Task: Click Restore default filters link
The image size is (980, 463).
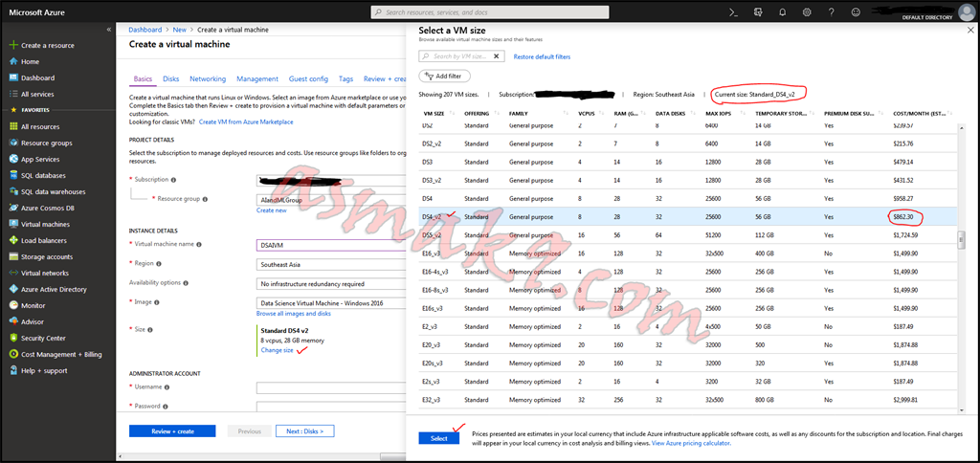Action: (x=542, y=56)
